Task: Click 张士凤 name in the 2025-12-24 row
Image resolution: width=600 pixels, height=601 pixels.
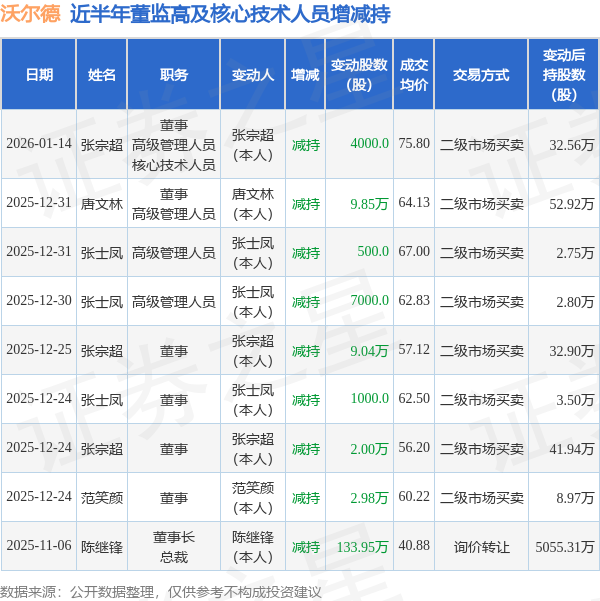Action: (102, 400)
